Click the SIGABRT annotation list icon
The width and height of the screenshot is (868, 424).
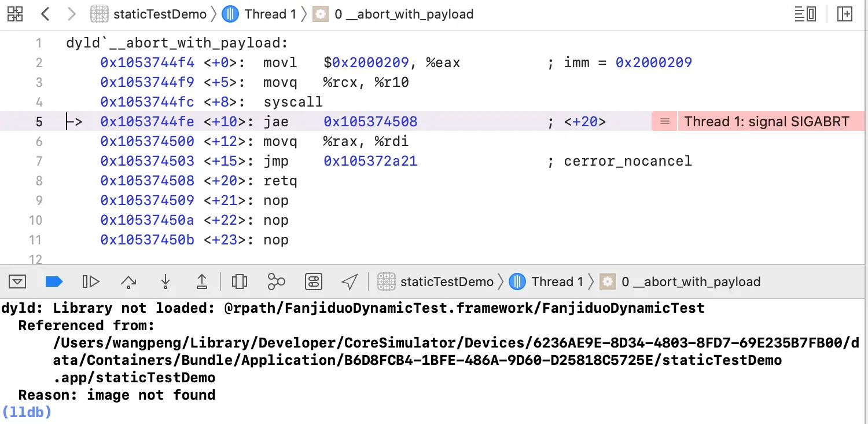pyautogui.click(x=665, y=122)
